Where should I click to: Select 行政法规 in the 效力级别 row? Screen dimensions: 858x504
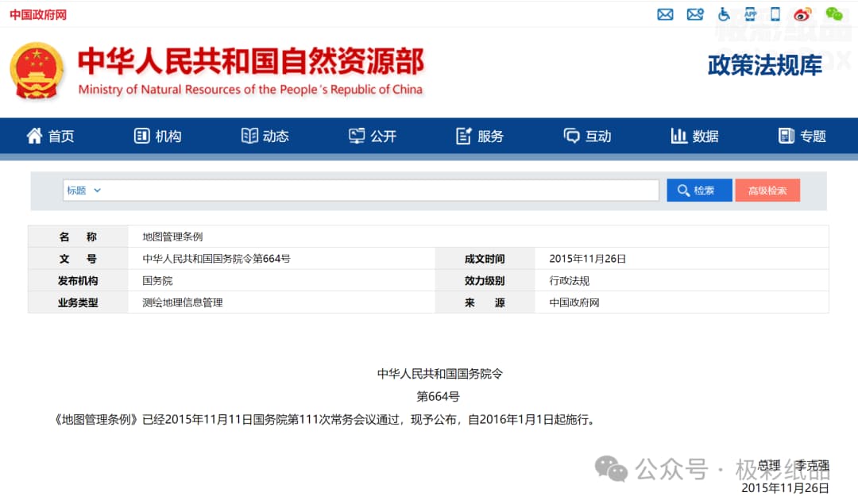coord(569,280)
